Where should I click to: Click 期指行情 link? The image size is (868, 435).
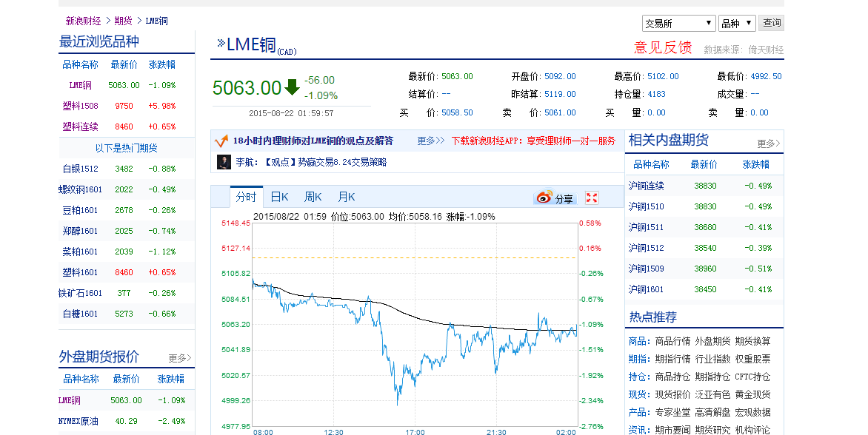tap(672, 360)
